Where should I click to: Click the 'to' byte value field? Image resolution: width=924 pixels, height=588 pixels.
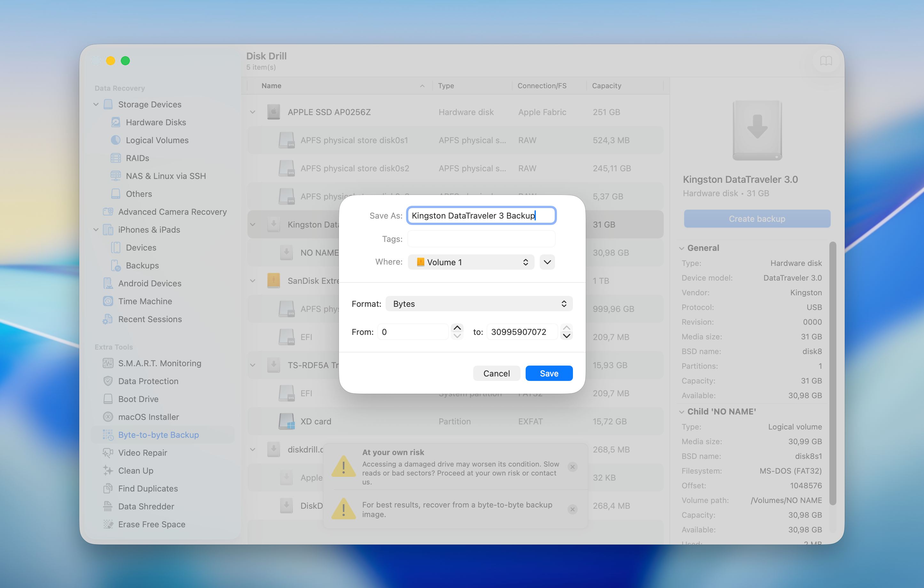pos(522,332)
